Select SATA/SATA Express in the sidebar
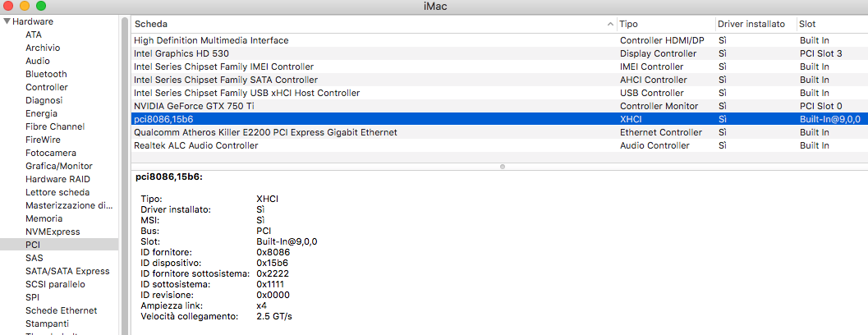Viewport: 868px width, 335px height. pyautogui.click(x=67, y=271)
